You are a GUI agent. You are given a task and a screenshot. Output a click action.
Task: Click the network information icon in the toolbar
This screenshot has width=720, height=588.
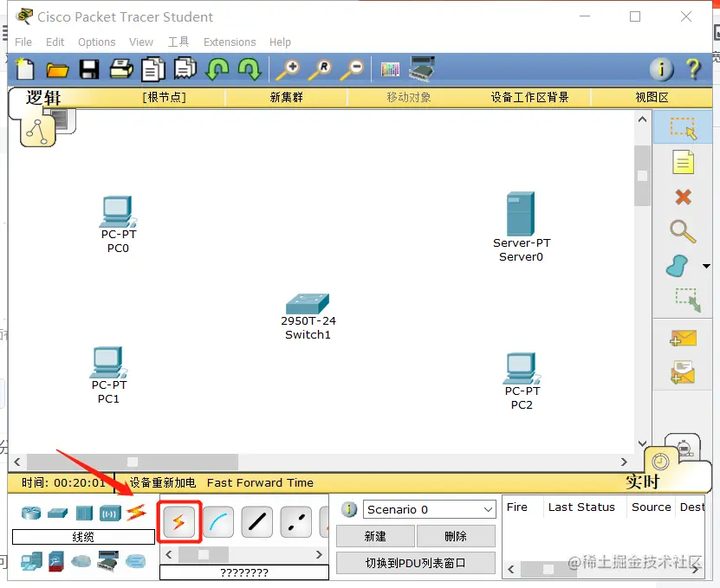(x=662, y=69)
